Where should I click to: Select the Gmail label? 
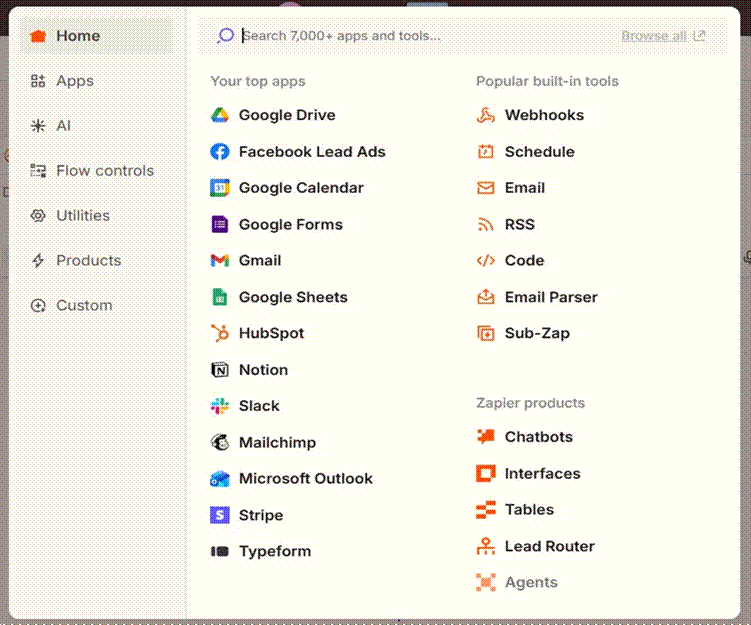[260, 261]
